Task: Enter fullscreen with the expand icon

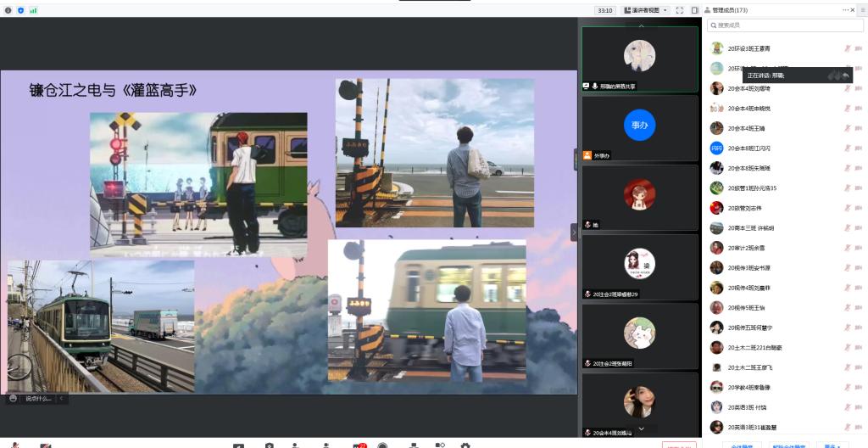Action: 680,10
